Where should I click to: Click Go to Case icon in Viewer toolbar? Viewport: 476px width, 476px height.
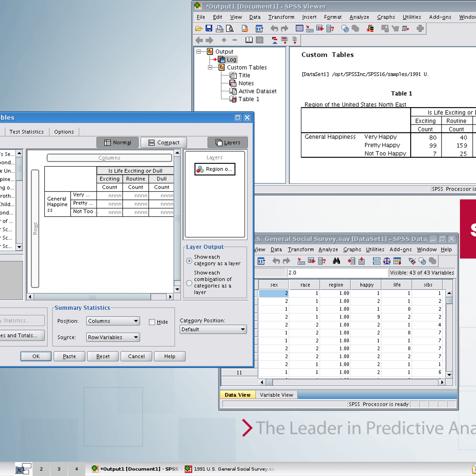(x=310, y=29)
